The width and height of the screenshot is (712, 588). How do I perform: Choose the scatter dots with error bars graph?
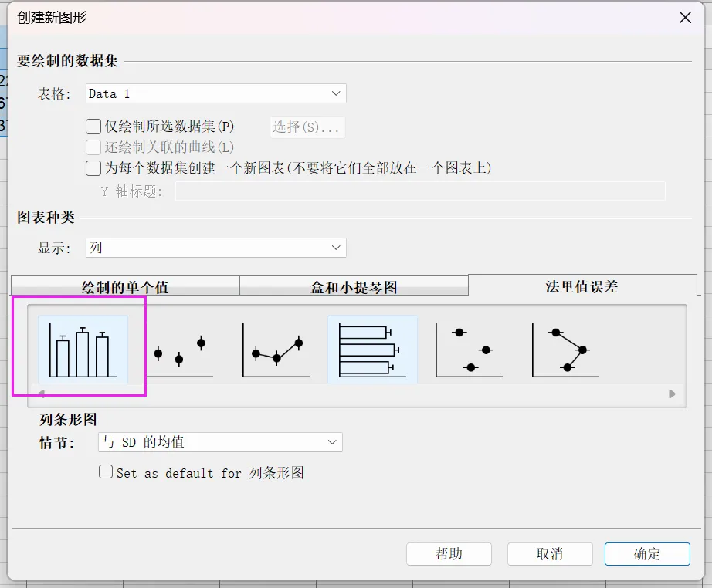(x=179, y=350)
